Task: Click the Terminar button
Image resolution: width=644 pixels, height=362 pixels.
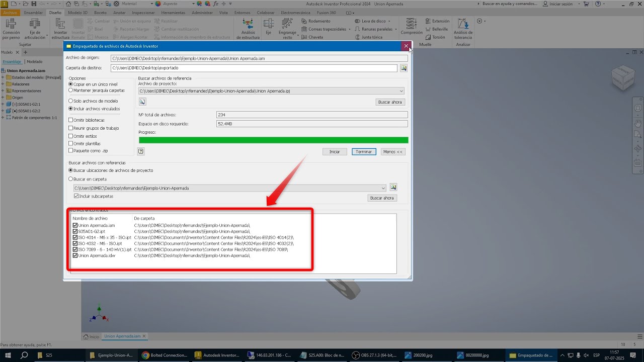Action: coord(364,151)
